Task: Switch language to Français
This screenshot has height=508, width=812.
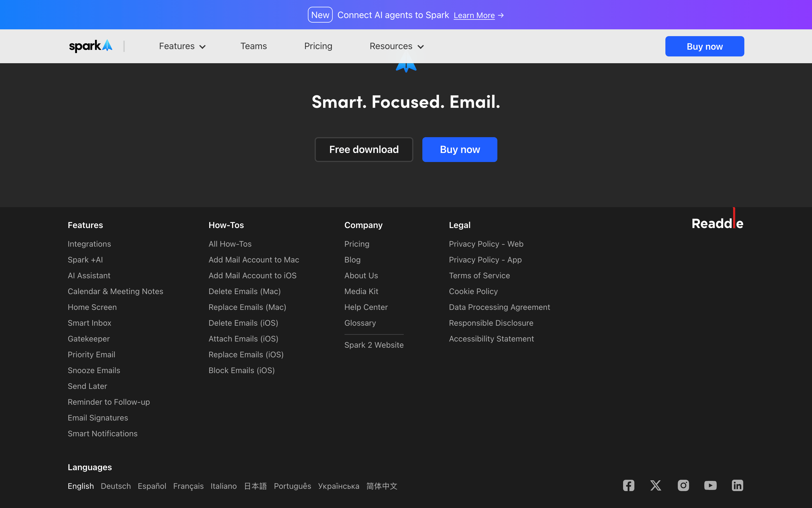Action: pos(188,486)
